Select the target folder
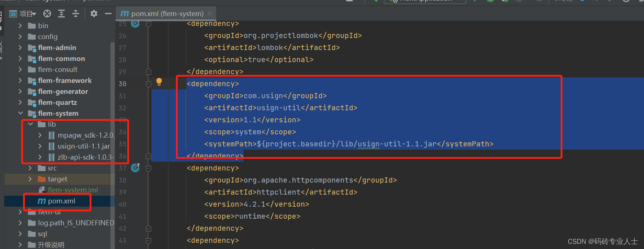 (x=57, y=179)
